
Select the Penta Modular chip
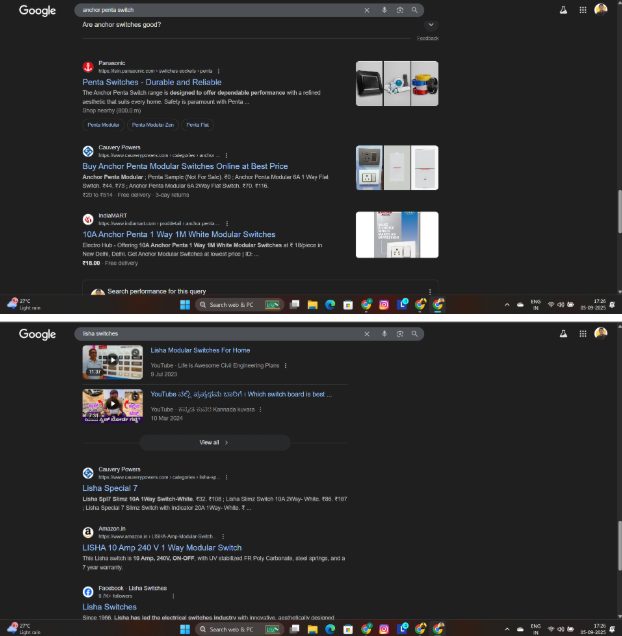[x=103, y=125]
